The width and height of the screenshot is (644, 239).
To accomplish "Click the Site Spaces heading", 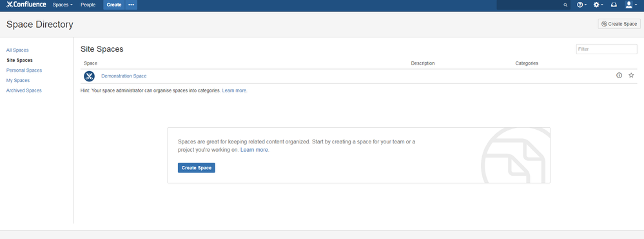I will point(102,49).
